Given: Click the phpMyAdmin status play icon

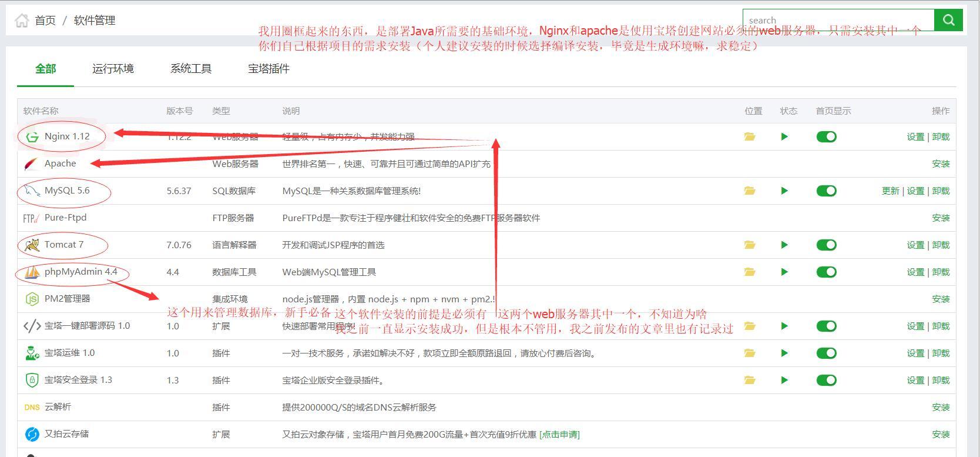Looking at the screenshot, I should (784, 272).
